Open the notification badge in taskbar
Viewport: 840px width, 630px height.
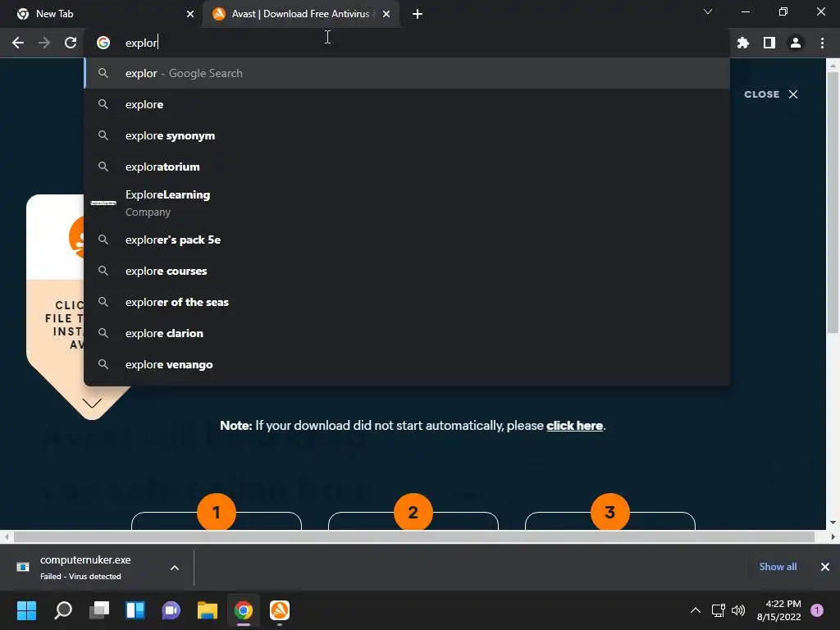817,610
